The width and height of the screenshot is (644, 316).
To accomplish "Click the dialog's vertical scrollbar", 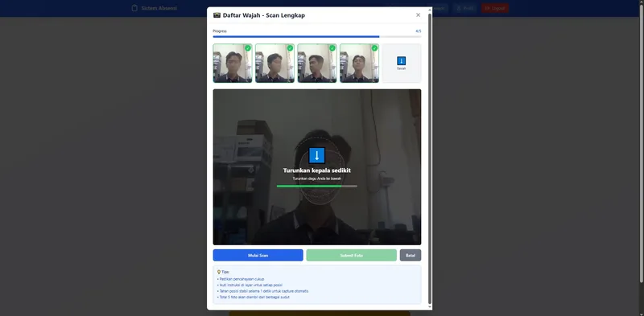I will coord(430,158).
